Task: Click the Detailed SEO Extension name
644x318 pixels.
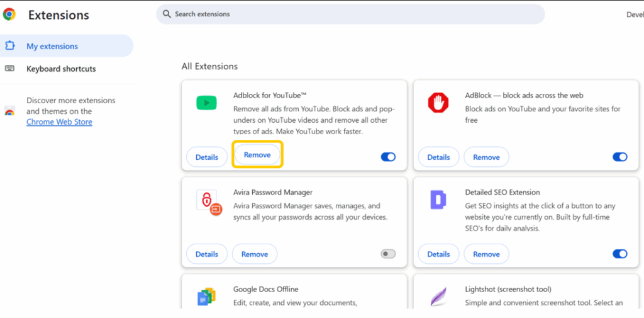Action: pos(502,192)
